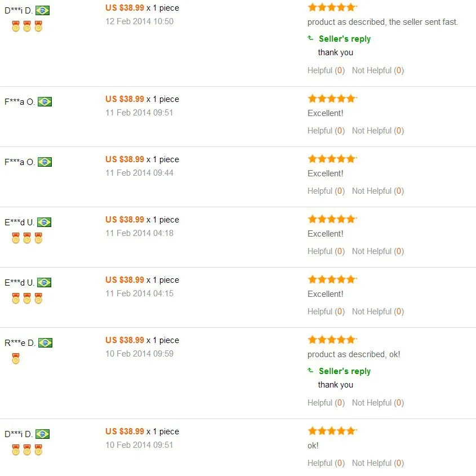Click the reply arrow icon in 12 Feb review
This screenshot has height=476, width=476.
point(310,38)
